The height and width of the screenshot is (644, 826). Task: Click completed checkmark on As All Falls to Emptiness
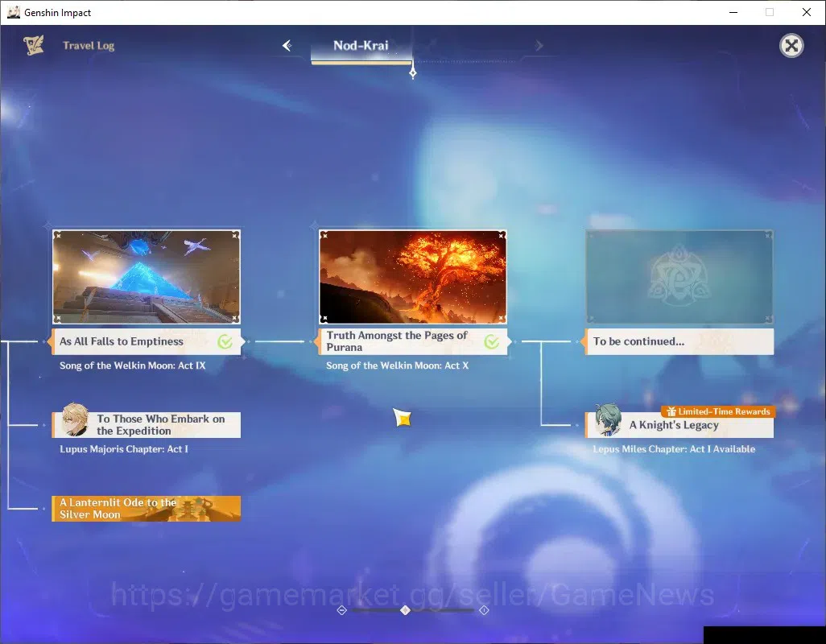pos(225,342)
